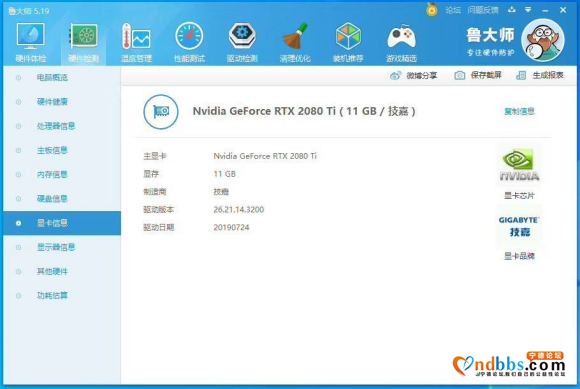This screenshot has width=580, height=389.
Task: Go to 电脑概览 in the sidebar
Action: 52,78
